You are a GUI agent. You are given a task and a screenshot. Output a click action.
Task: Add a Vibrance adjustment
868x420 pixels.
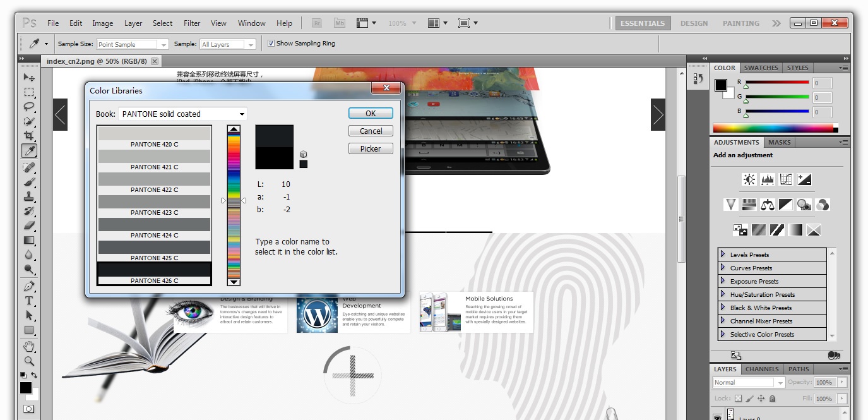tap(731, 205)
